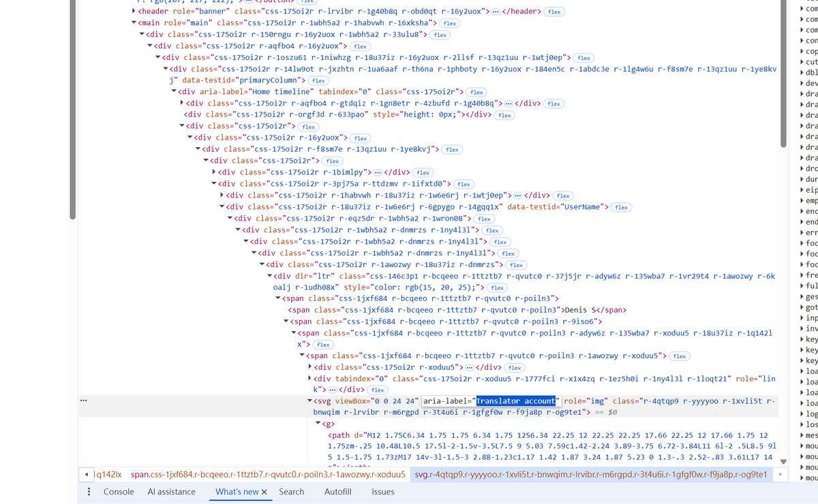Click the role="img" attribute on svg row

(x=586, y=401)
